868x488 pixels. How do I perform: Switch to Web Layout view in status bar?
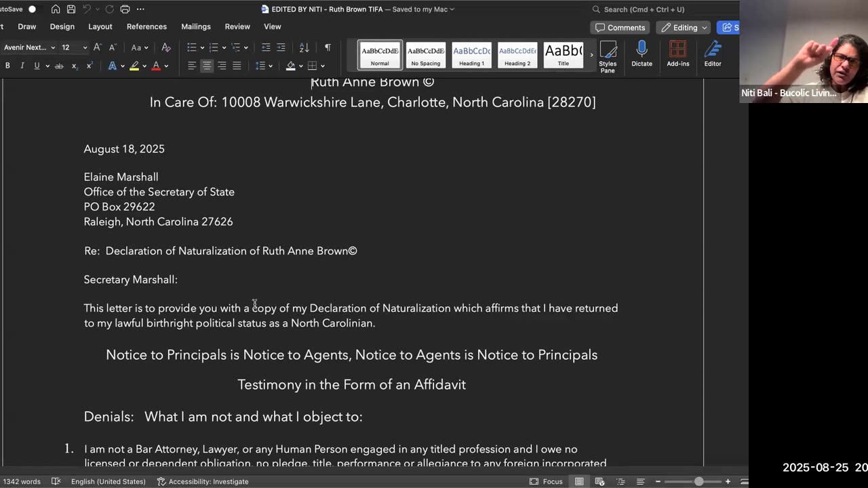click(600, 481)
